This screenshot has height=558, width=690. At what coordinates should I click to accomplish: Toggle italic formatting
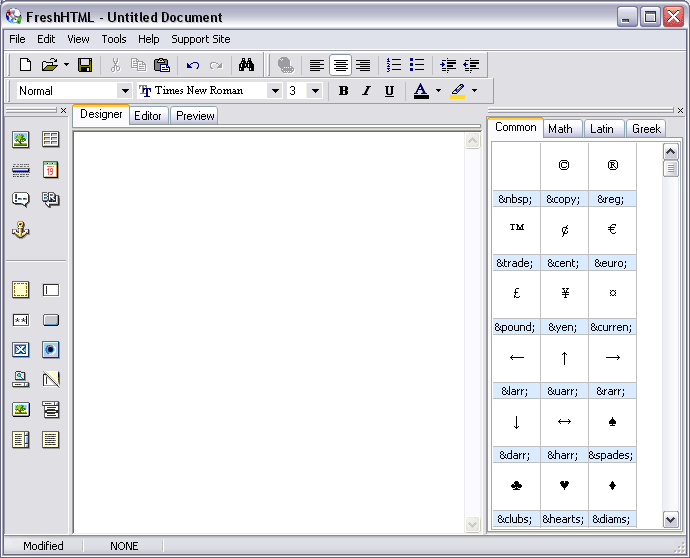coord(366,91)
